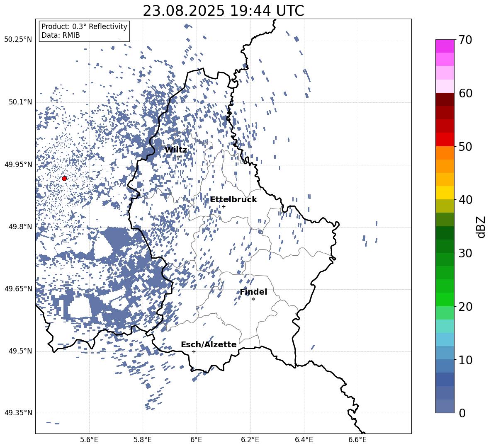Click the Esch/Alzette city label
The width and height of the screenshot is (491, 448).
pos(209,345)
